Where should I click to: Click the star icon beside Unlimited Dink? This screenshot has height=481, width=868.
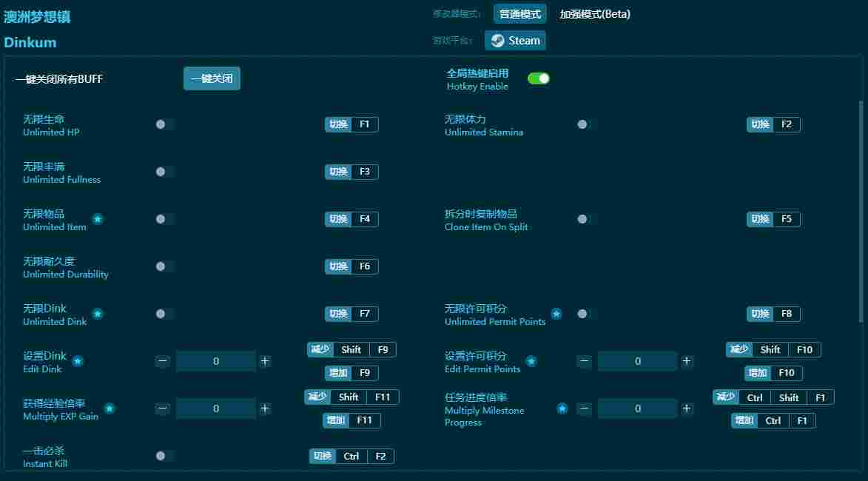[x=98, y=314]
